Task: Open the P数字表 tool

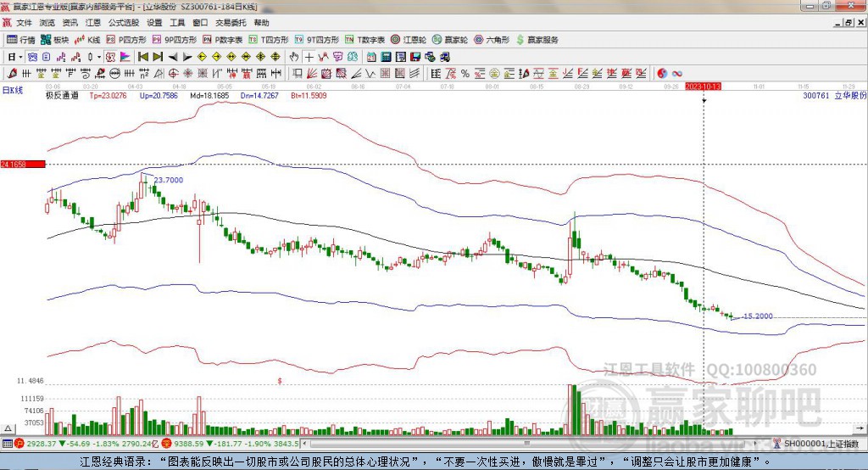Action: point(223,40)
